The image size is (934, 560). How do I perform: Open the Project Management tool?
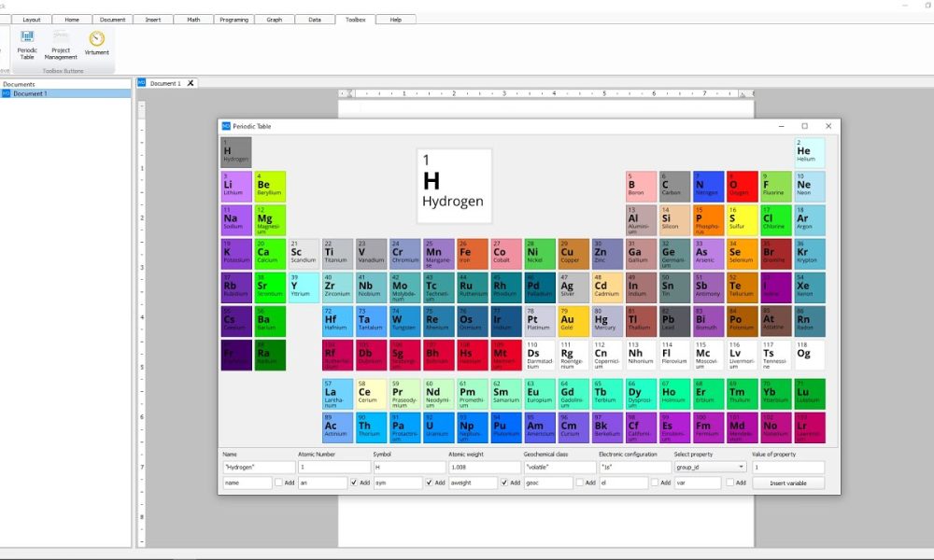(61, 45)
